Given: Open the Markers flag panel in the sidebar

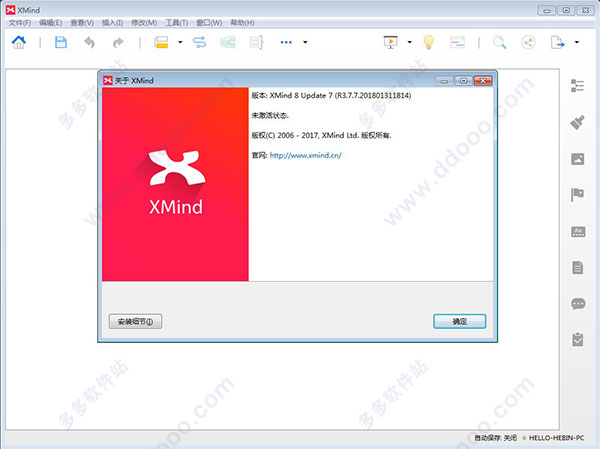Looking at the screenshot, I should 577,195.
